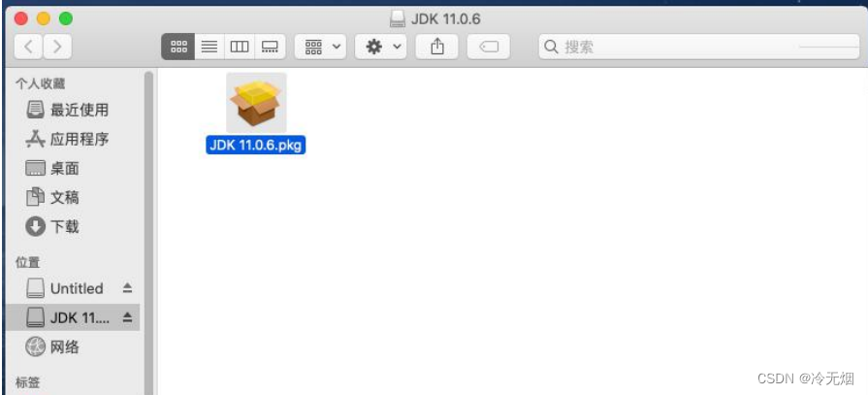The width and height of the screenshot is (868, 395).
Task: Click the 个人收藏 section header
Action: pyautogui.click(x=41, y=83)
